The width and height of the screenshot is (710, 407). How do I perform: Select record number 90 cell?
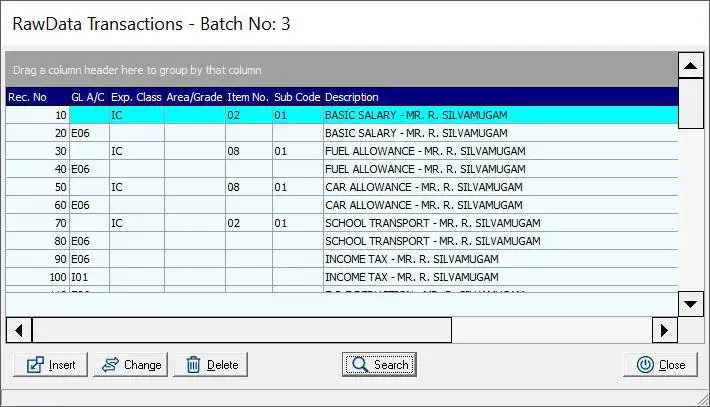click(38, 259)
